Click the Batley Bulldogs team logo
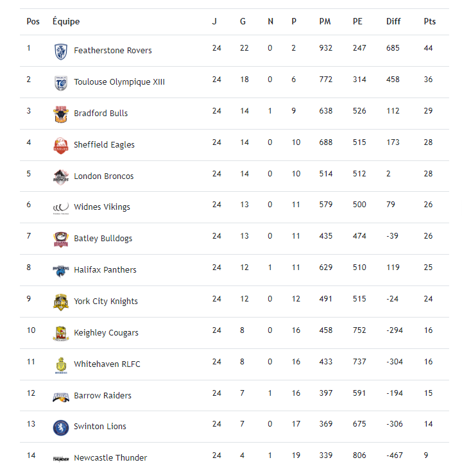This screenshot has width=462, height=476. pyautogui.click(x=60, y=239)
